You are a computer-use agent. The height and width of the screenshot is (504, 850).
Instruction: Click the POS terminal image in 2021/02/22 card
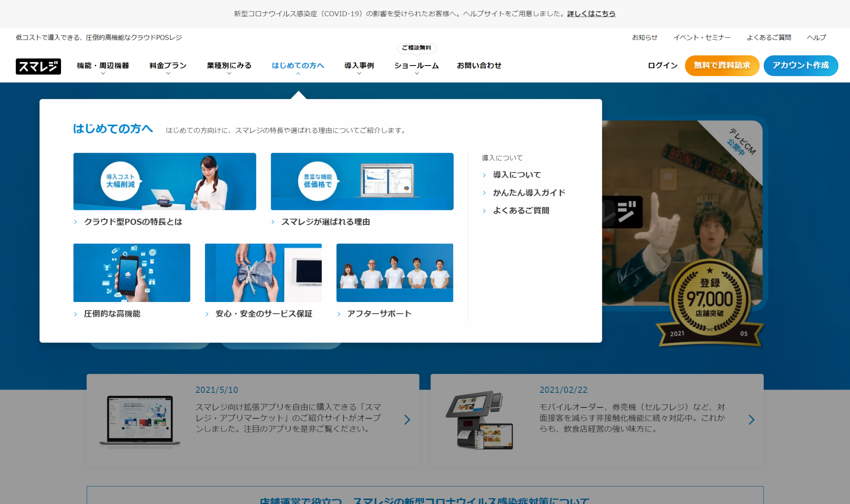[480, 420]
